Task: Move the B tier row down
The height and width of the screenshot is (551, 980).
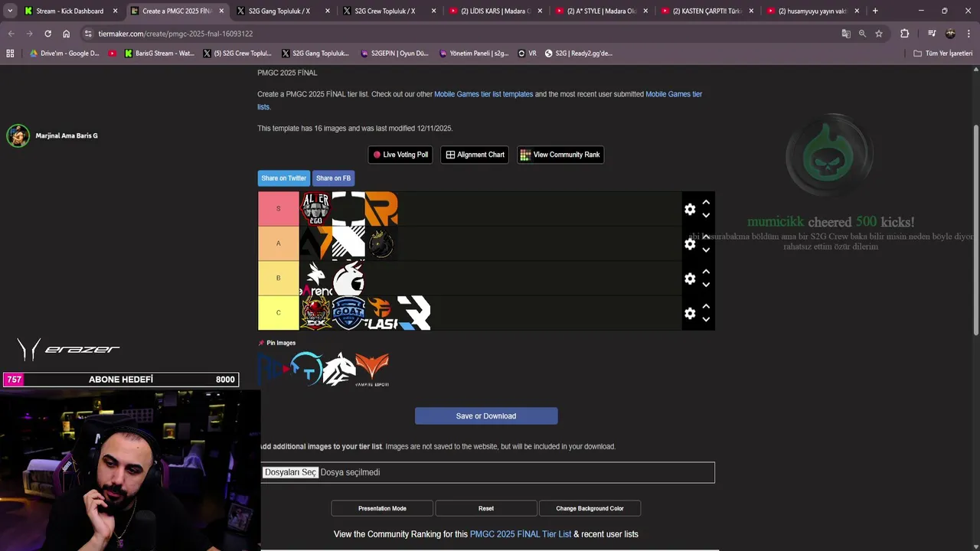Action: click(x=706, y=285)
